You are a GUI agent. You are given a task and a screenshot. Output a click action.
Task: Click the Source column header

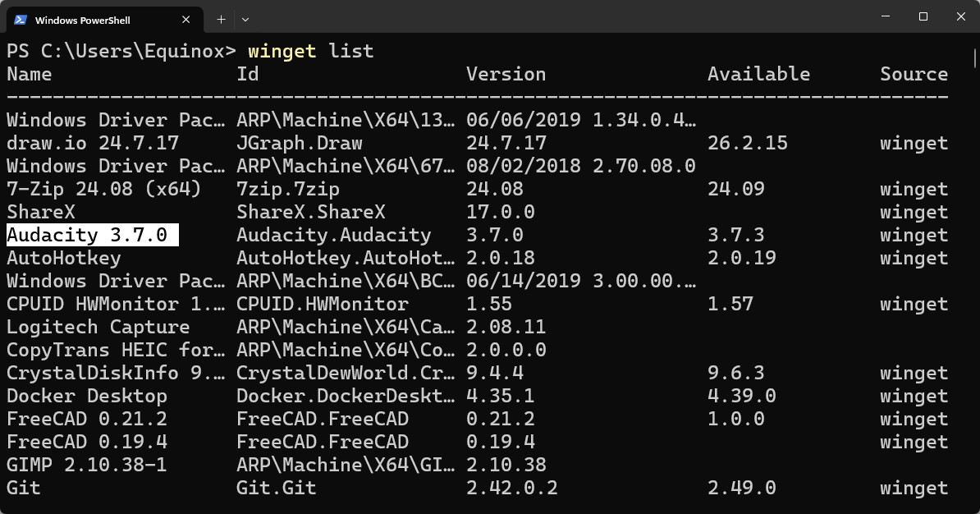click(x=913, y=74)
